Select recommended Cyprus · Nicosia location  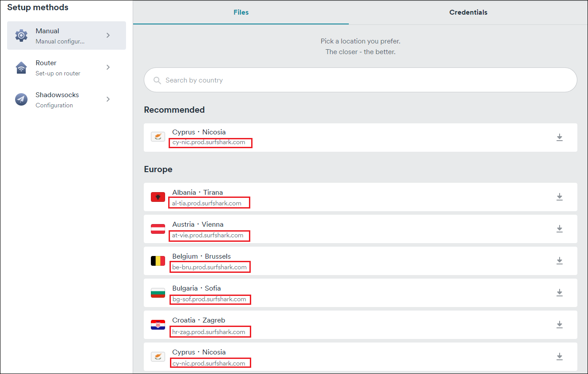point(360,138)
